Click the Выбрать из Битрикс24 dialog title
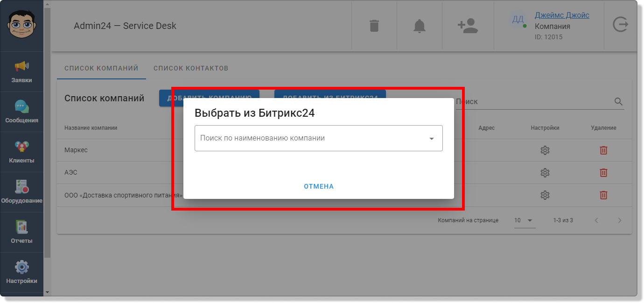Viewport: 644px width, 303px height. click(254, 113)
